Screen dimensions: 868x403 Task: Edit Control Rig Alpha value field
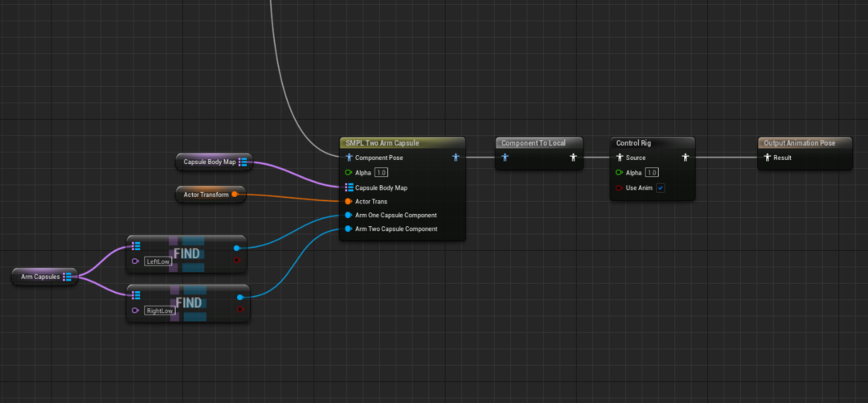[x=652, y=172]
